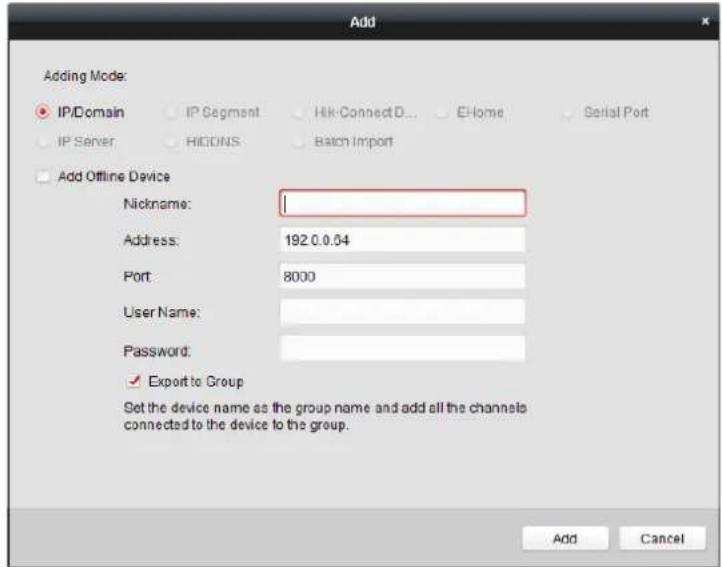Click the Port label text
This screenshot has width=723, height=567.
(x=137, y=277)
